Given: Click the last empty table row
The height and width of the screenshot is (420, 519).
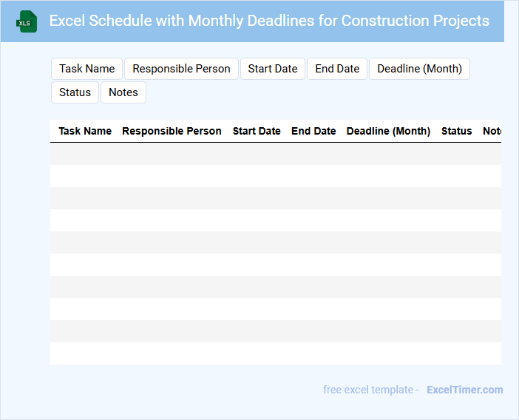Looking at the screenshot, I should 275,353.
